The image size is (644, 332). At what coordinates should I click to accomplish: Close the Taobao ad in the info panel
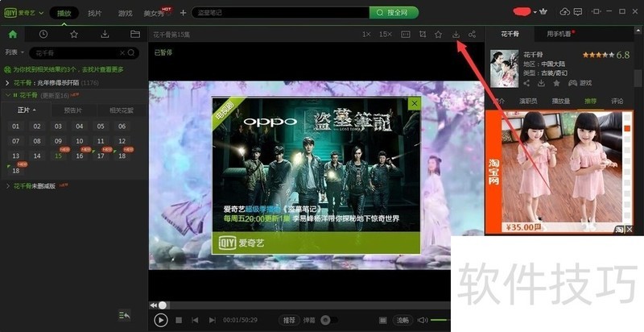(x=630, y=230)
